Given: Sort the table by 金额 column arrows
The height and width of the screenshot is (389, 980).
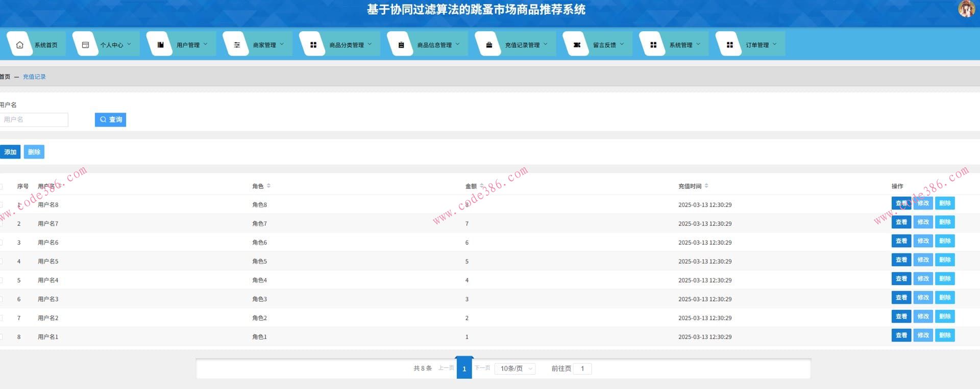Looking at the screenshot, I should [482, 186].
